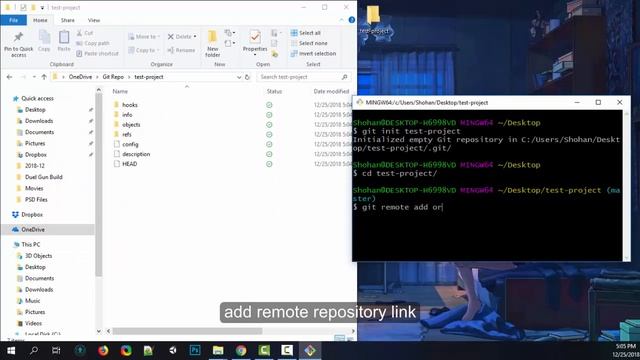
Task: Open Chrome from the taskbar
Action: 241,350
